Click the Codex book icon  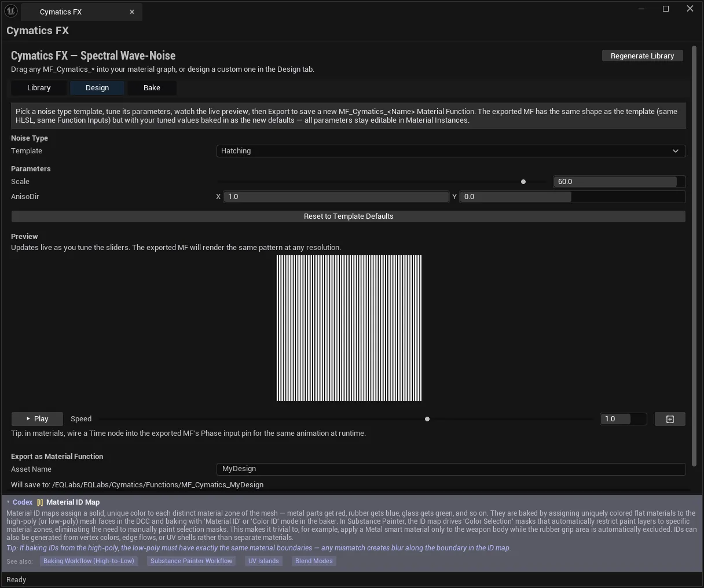[x=40, y=502]
